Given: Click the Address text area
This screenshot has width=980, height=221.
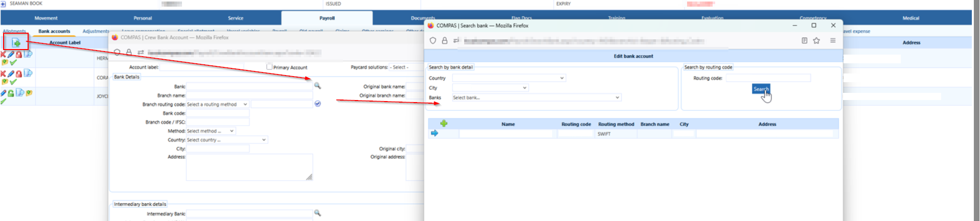Looking at the screenshot, I should [x=249, y=167].
